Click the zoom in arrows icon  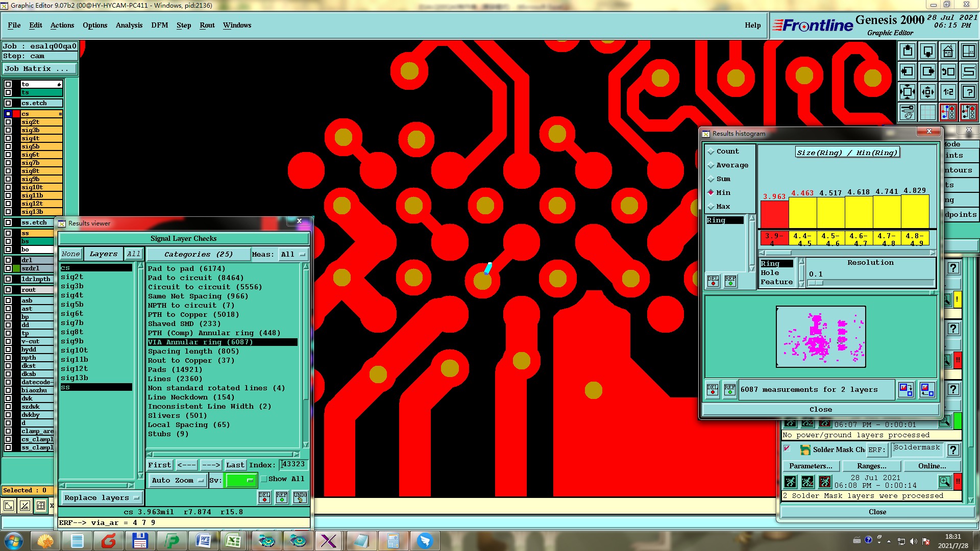[908, 92]
